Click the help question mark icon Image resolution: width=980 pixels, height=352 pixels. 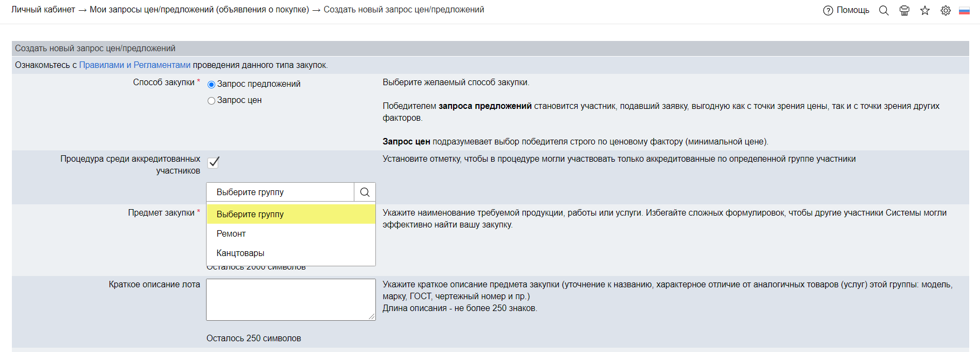[828, 10]
